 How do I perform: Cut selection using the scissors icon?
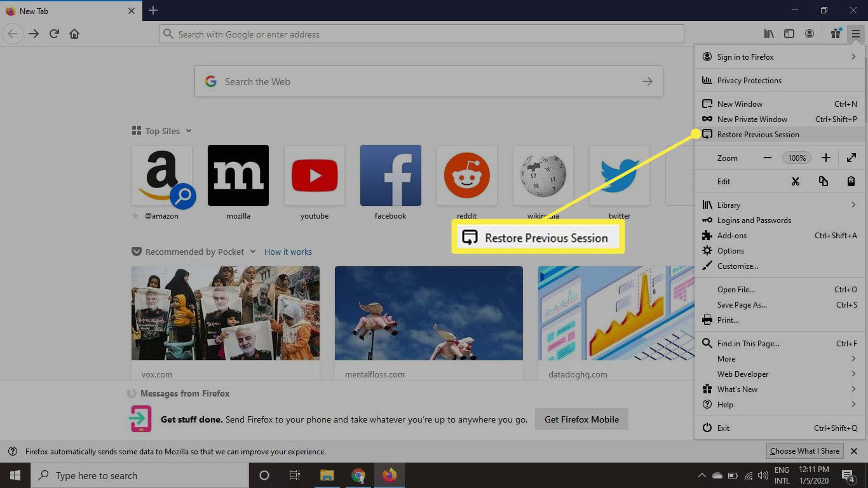tap(795, 181)
